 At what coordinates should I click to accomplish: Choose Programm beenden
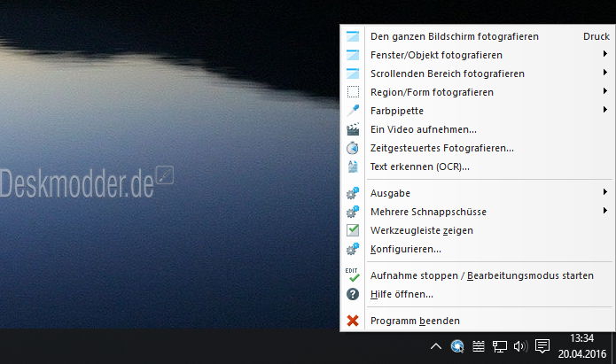pyautogui.click(x=477, y=321)
